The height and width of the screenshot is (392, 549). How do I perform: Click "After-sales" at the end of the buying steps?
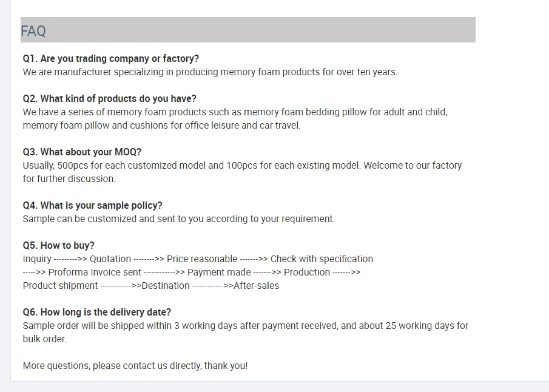coord(256,286)
